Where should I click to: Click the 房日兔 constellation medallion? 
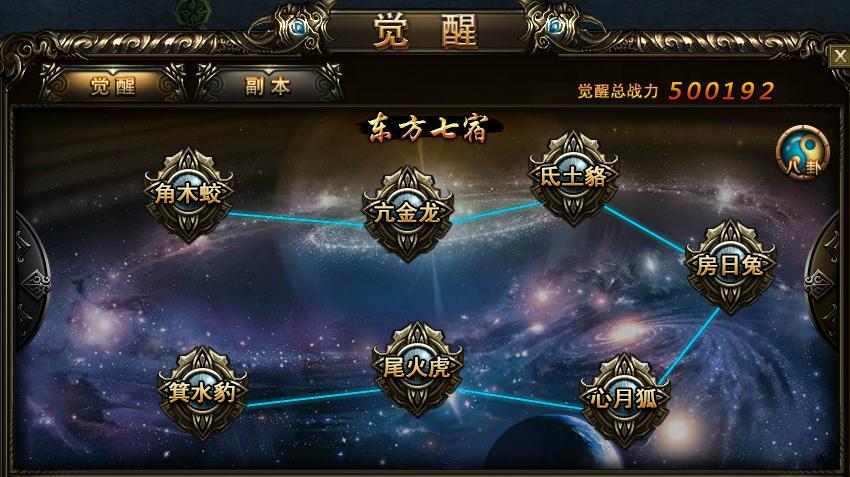(730, 266)
